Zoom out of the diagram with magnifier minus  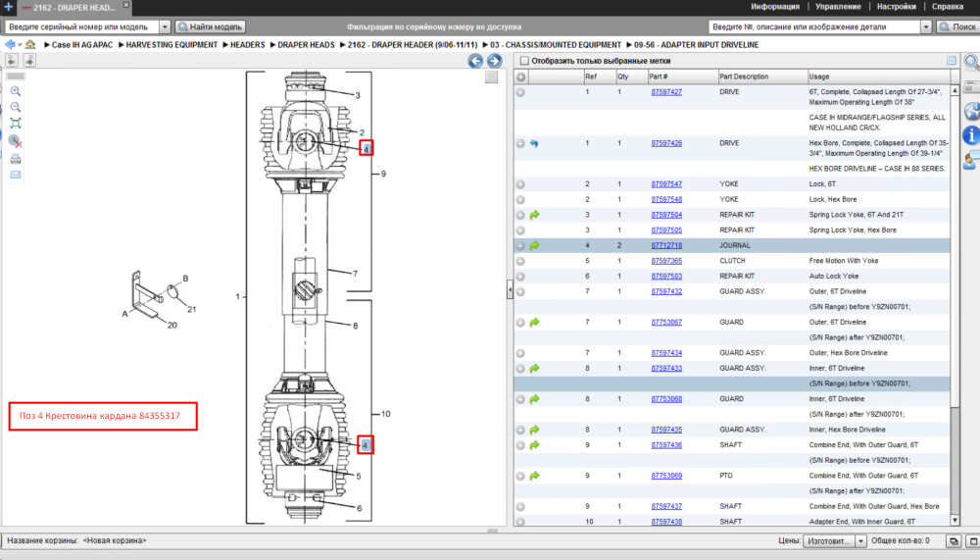point(16,108)
